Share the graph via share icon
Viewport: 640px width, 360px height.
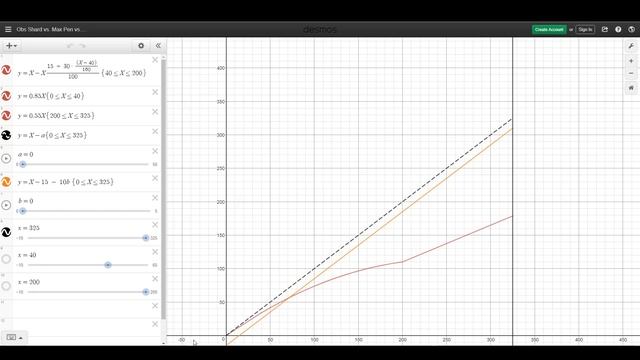click(605, 29)
